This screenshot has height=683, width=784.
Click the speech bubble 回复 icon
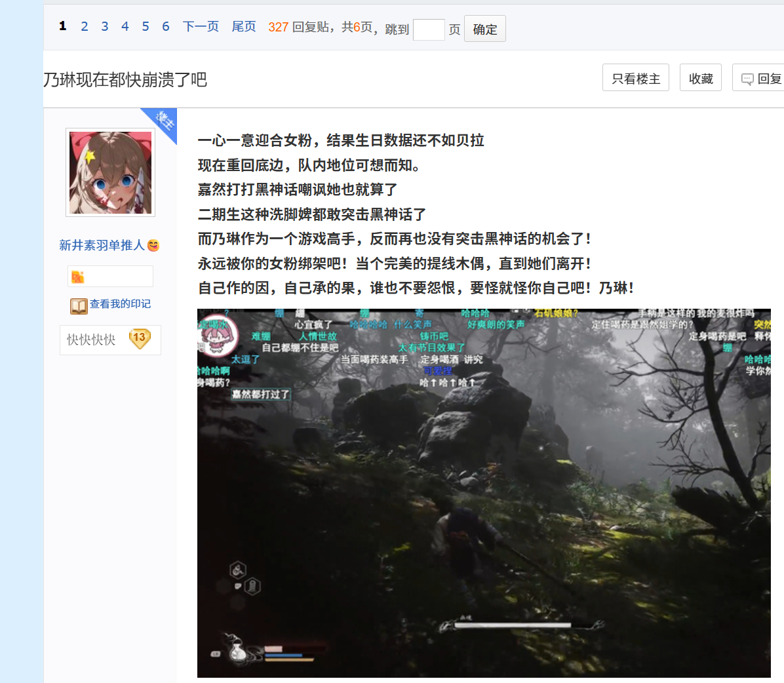click(747, 79)
